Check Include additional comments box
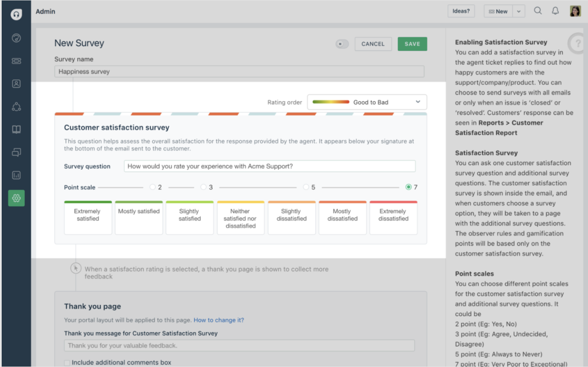 (67, 363)
